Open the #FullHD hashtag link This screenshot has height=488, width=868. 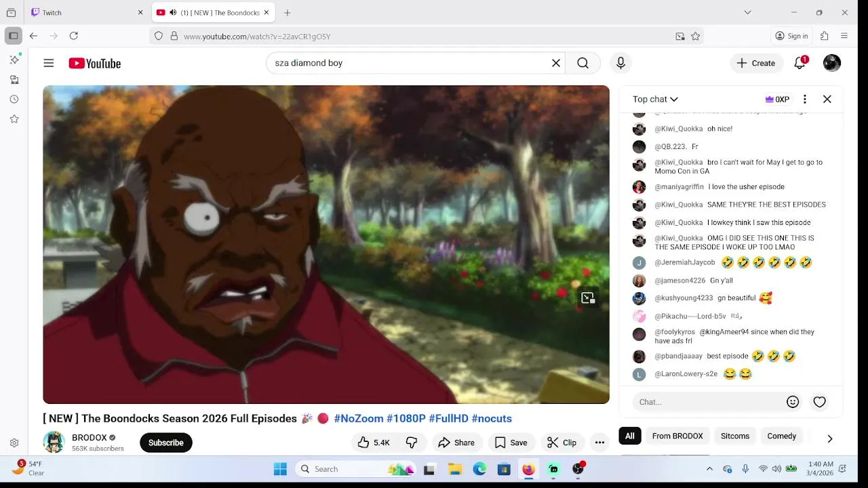(448, 418)
